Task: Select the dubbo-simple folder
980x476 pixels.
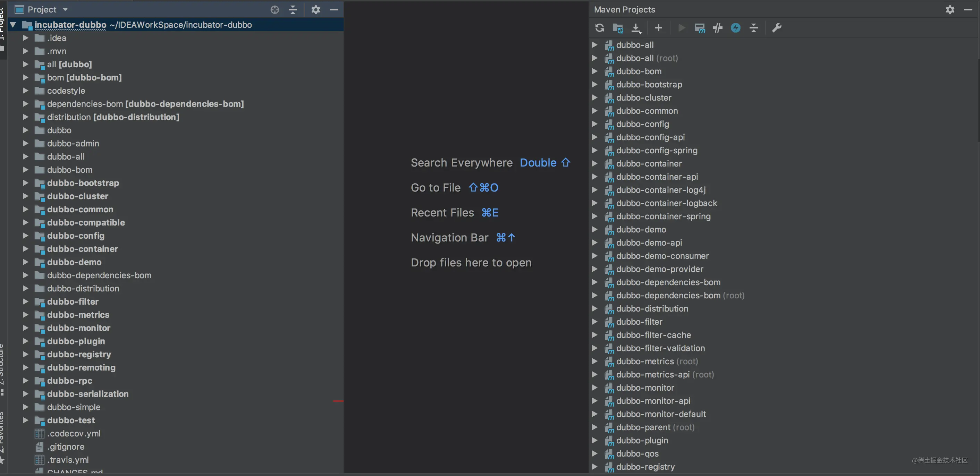Action: click(x=74, y=407)
